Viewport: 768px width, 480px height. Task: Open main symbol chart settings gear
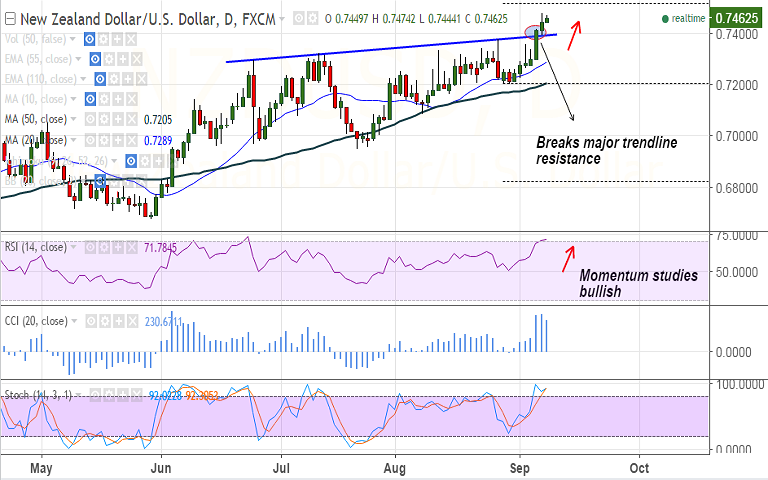(313, 17)
